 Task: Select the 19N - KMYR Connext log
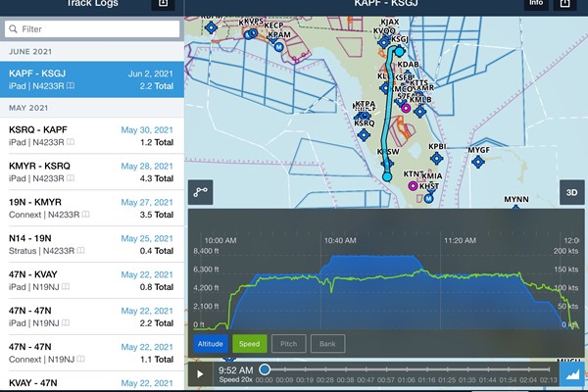click(x=92, y=209)
